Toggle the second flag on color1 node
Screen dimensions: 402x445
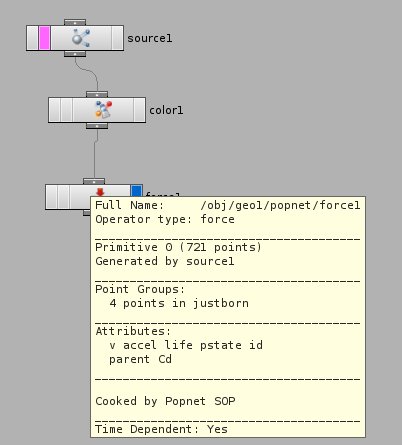[x=67, y=110]
